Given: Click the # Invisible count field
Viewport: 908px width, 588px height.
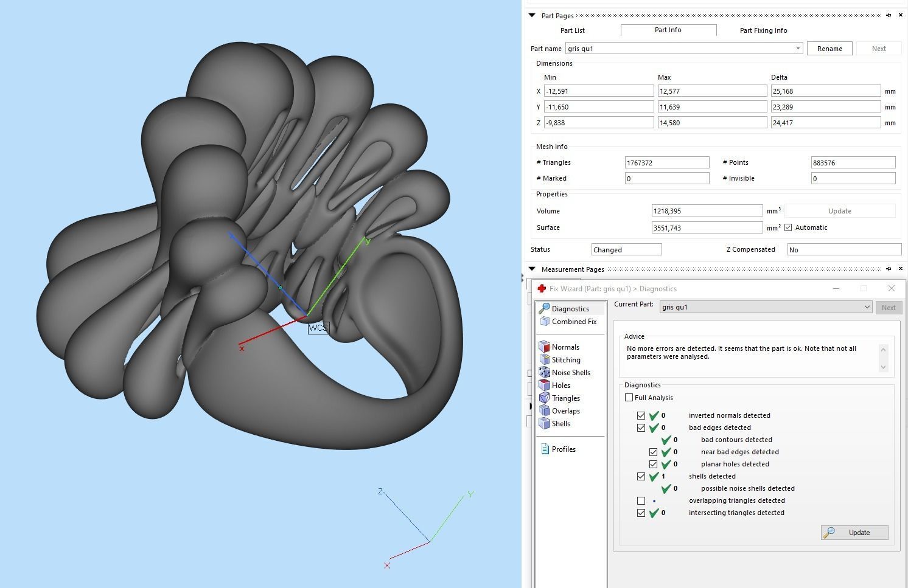Looking at the screenshot, I should pos(853,178).
